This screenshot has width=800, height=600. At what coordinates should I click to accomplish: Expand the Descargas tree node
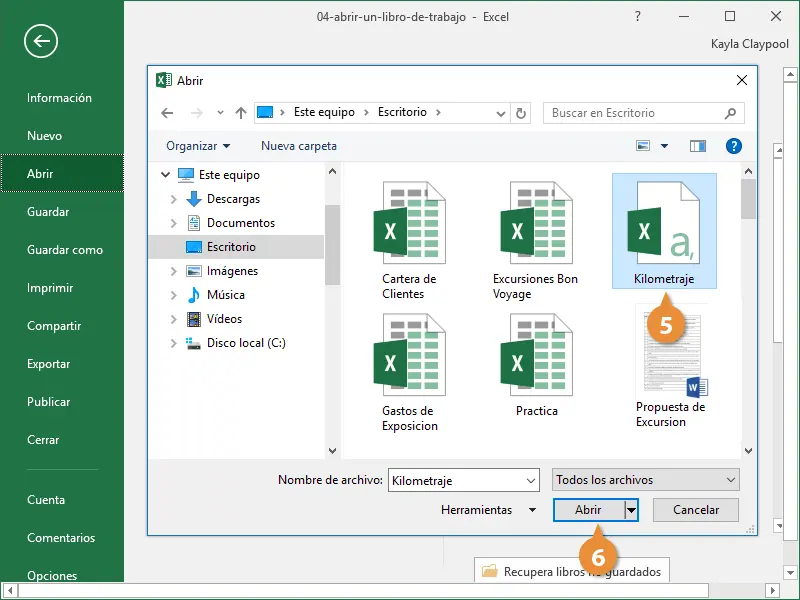[173, 199]
